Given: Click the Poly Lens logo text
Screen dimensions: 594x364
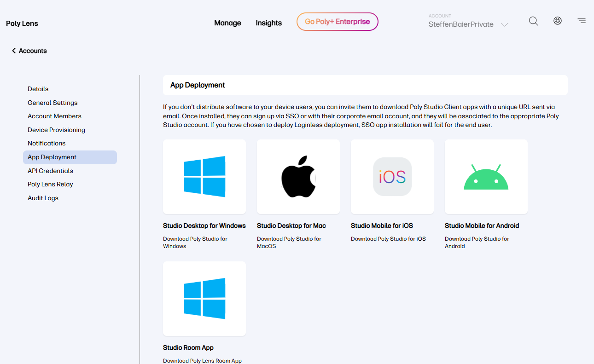Looking at the screenshot, I should pos(22,23).
